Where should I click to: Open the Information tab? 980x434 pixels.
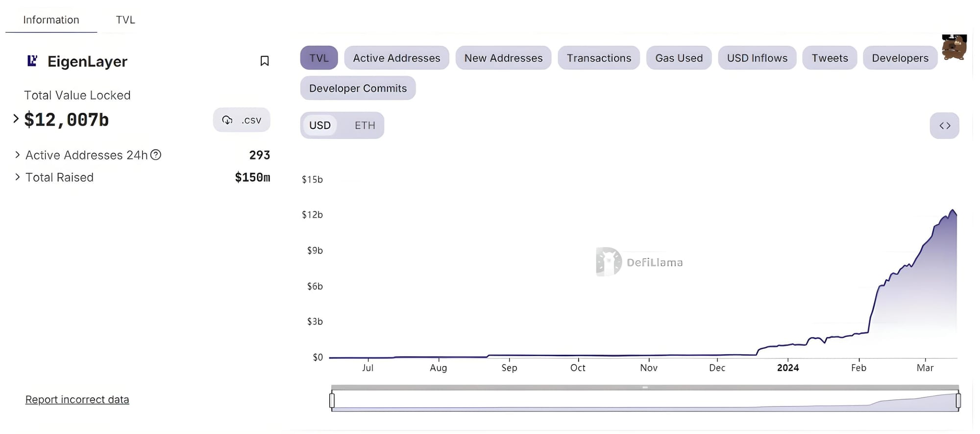(x=51, y=20)
